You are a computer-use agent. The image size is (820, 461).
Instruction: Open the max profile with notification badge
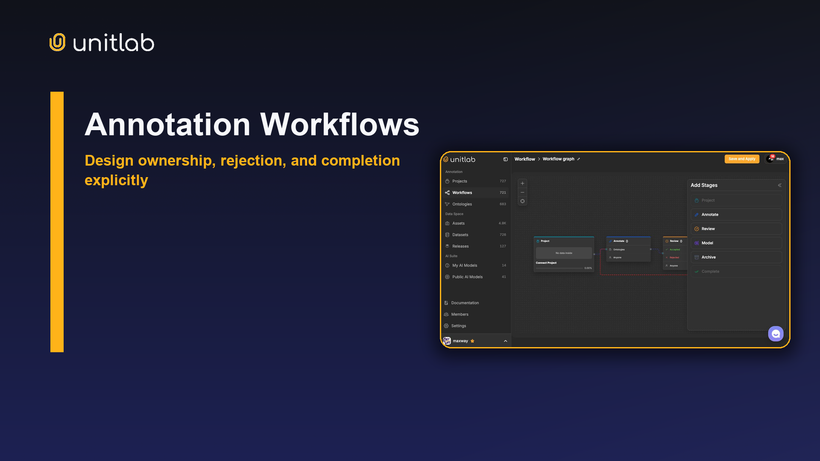(775, 159)
